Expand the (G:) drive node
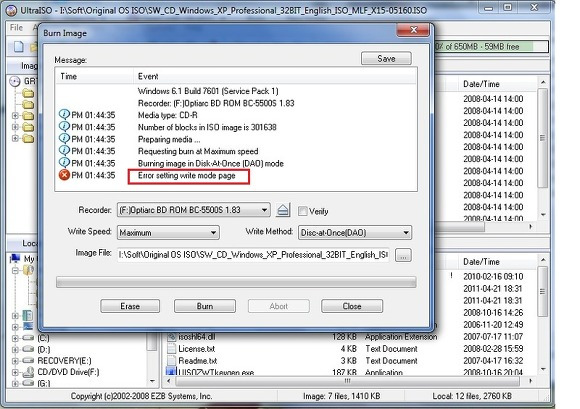Image resolution: width=580 pixels, height=409 pixels. (x=15, y=383)
